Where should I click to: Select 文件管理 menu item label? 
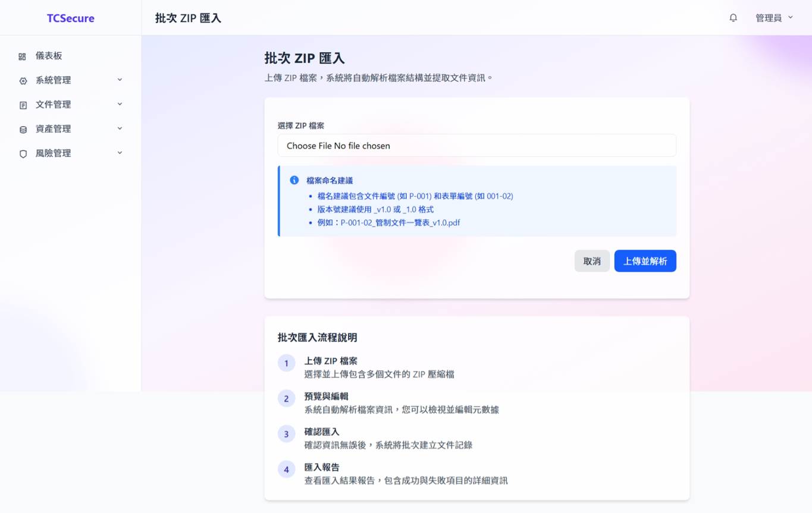[53, 105]
